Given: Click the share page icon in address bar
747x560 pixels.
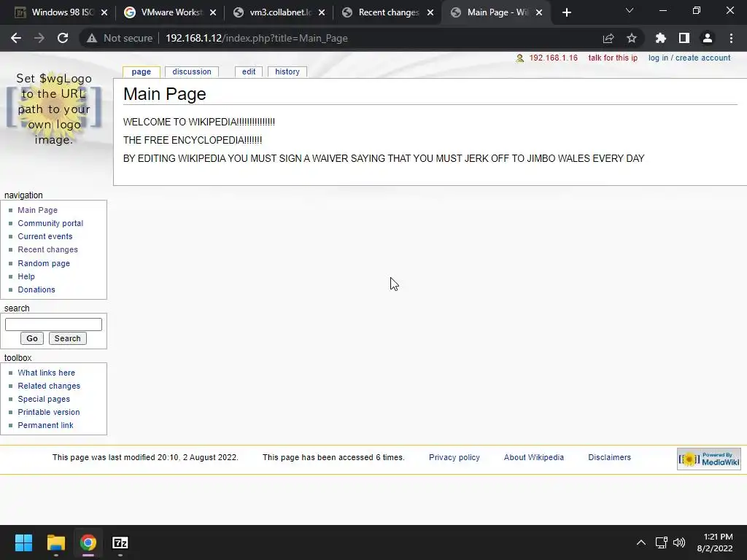Looking at the screenshot, I should coord(608,38).
